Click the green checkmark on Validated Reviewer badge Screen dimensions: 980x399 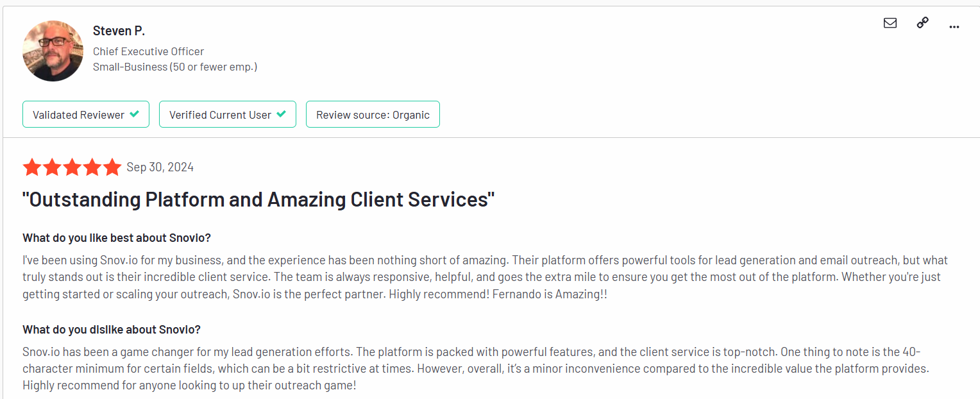(x=135, y=114)
